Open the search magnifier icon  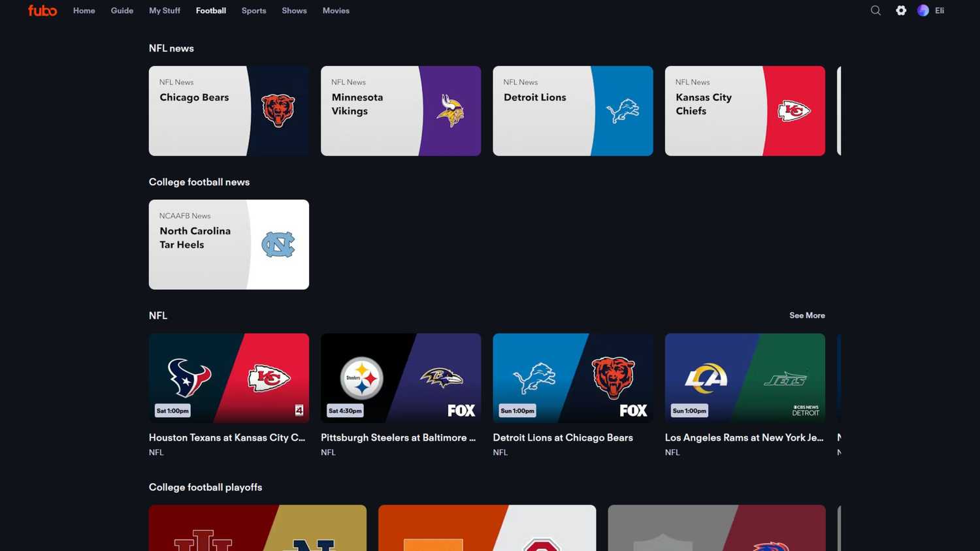875,10
